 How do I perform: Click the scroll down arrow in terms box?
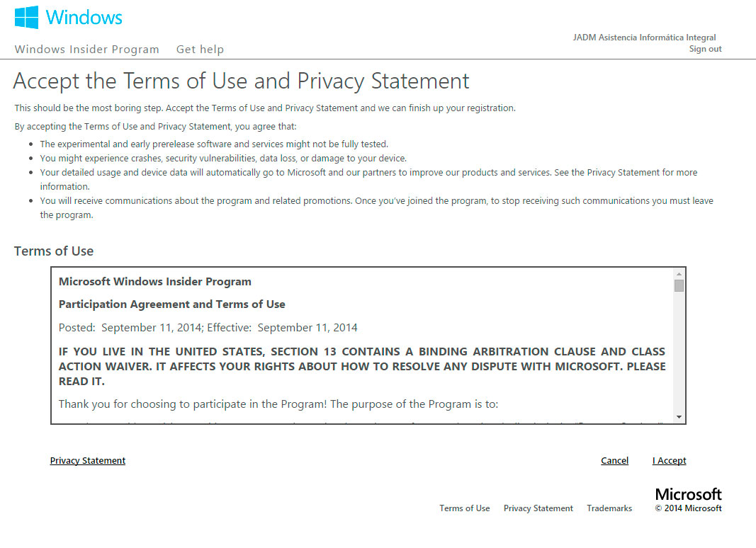679,417
